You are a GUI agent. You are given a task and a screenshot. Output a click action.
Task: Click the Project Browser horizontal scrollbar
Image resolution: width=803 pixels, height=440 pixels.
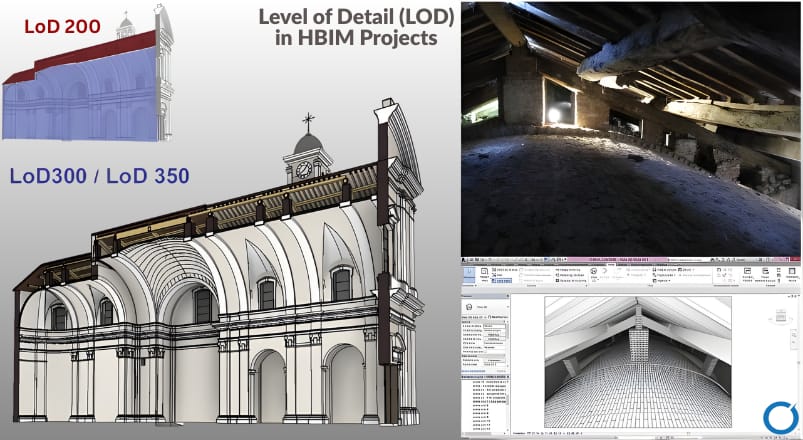484,433
